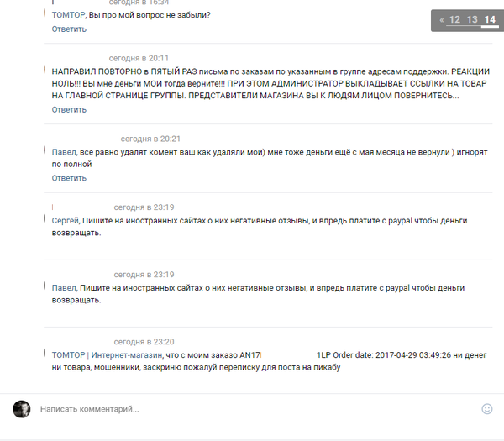Open the Сергей mention link
The width and height of the screenshot is (504, 441).
(x=66, y=221)
